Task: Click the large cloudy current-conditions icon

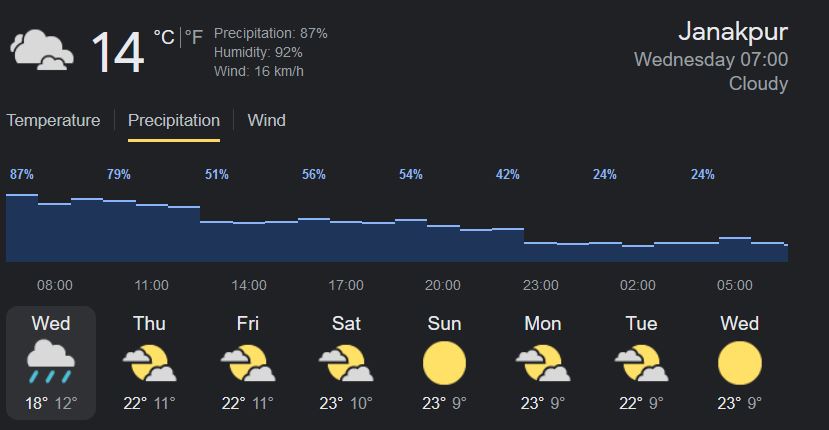Action: point(41,50)
